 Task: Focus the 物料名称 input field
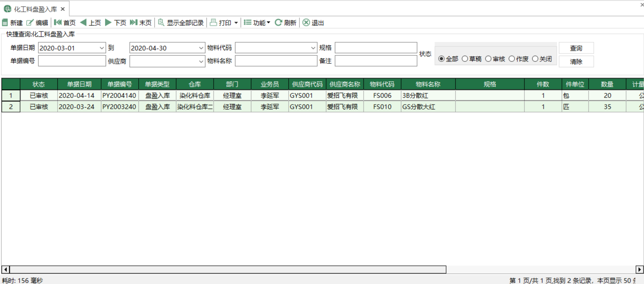tap(276, 61)
